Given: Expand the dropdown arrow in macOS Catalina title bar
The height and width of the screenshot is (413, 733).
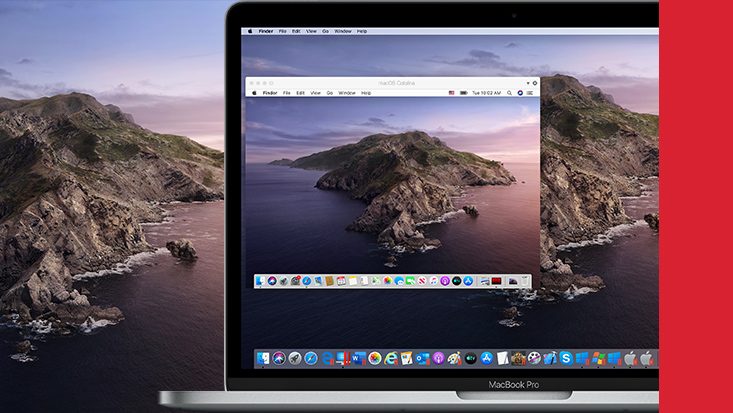Looking at the screenshot, I should [x=528, y=83].
